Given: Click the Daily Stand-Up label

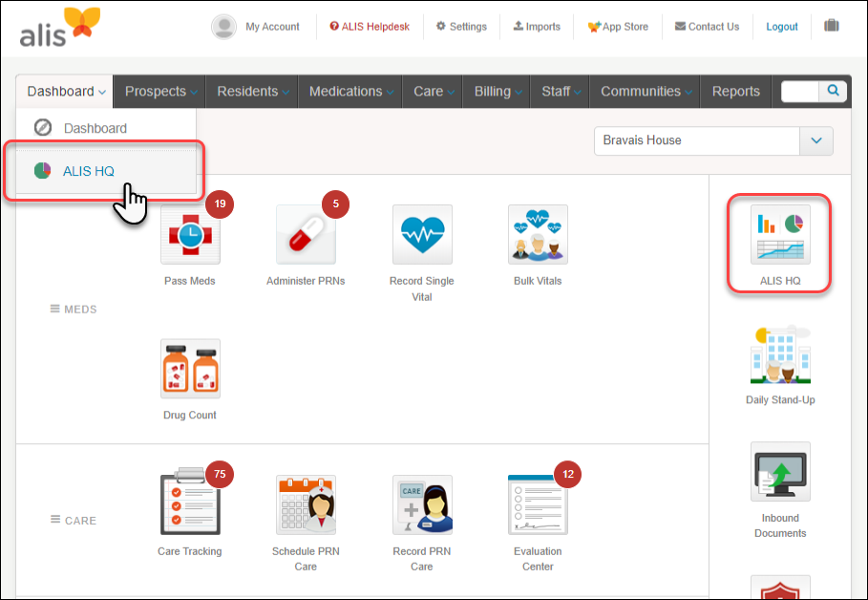Looking at the screenshot, I should point(780,399).
